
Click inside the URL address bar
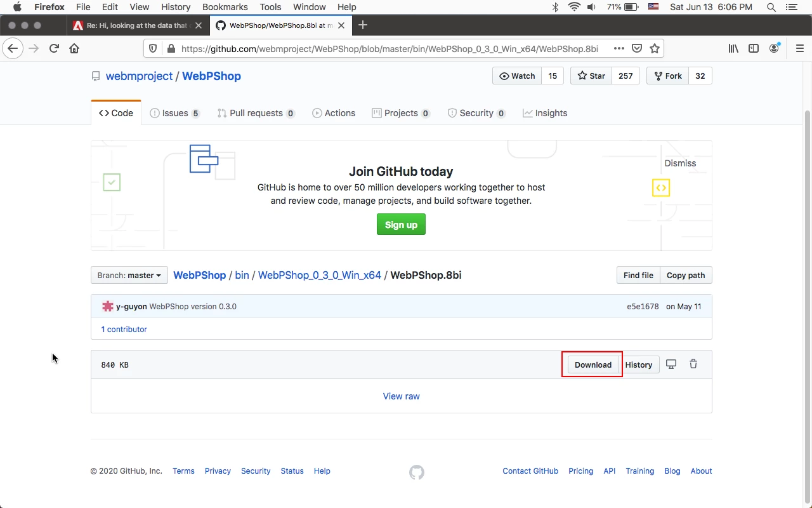pyautogui.click(x=390, y=48)
